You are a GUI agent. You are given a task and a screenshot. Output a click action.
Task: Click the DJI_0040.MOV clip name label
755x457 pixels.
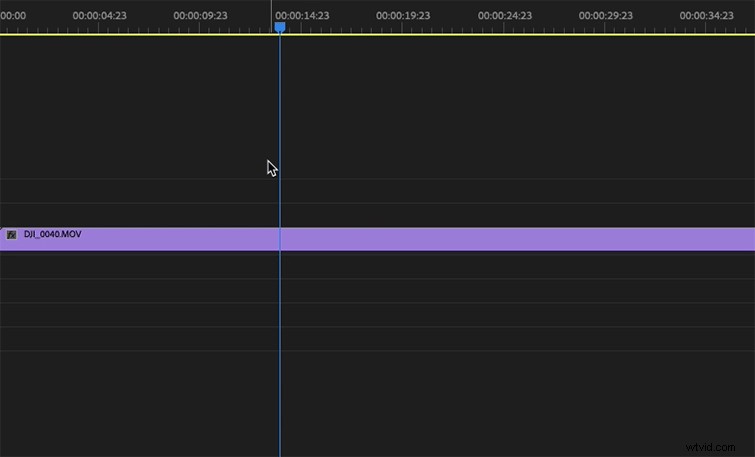52,234
